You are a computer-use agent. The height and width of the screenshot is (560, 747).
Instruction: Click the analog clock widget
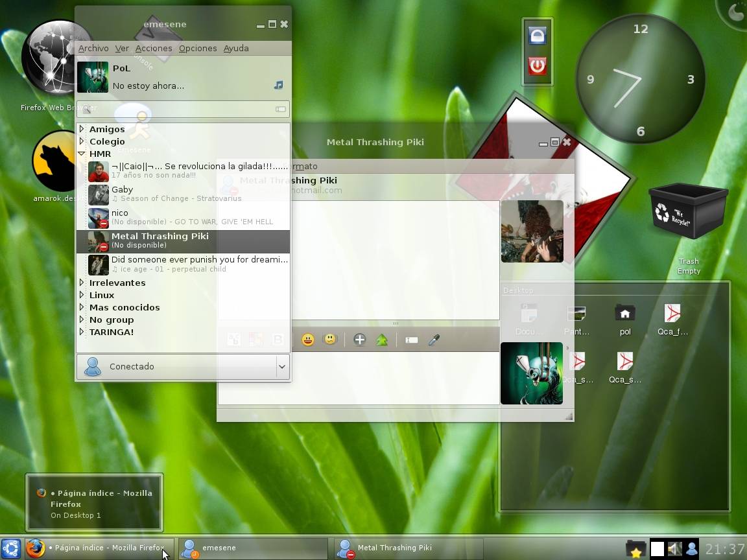[640, 78]
